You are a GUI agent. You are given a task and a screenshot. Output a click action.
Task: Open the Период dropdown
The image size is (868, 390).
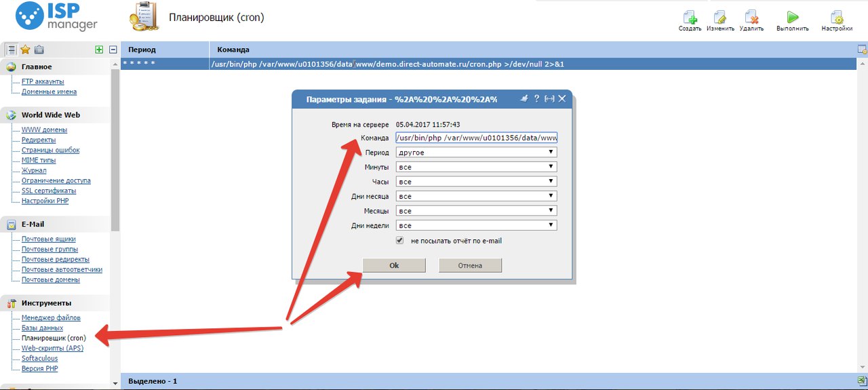pyautogui.click(x=477, y=153)
